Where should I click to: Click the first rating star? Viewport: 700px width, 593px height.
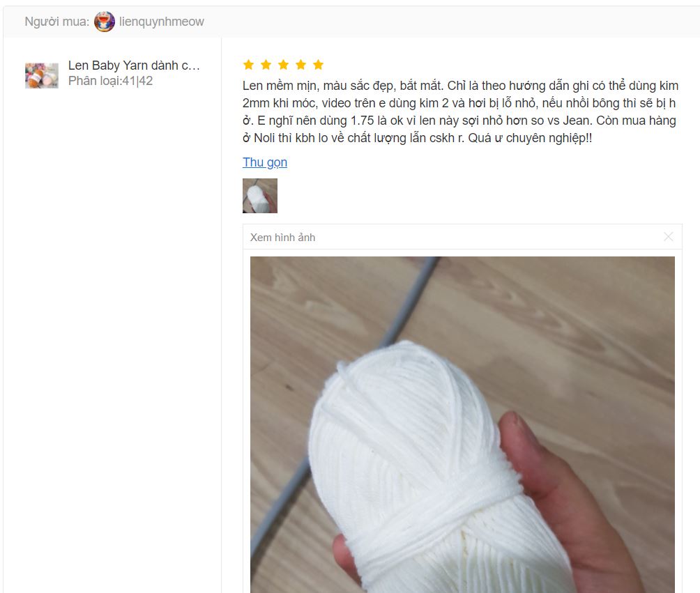pos(248,65)
